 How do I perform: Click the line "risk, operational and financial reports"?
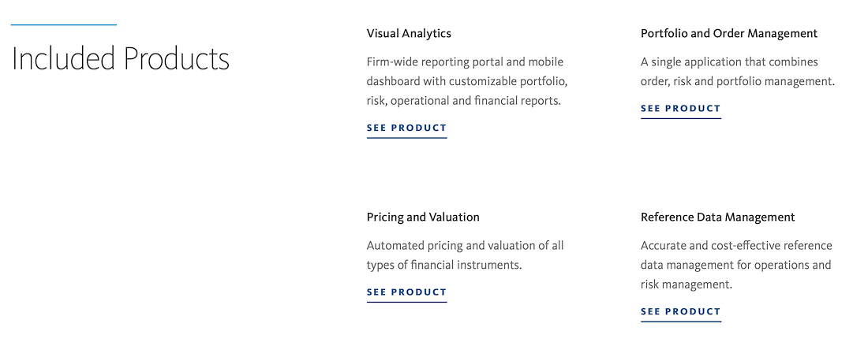464,101
